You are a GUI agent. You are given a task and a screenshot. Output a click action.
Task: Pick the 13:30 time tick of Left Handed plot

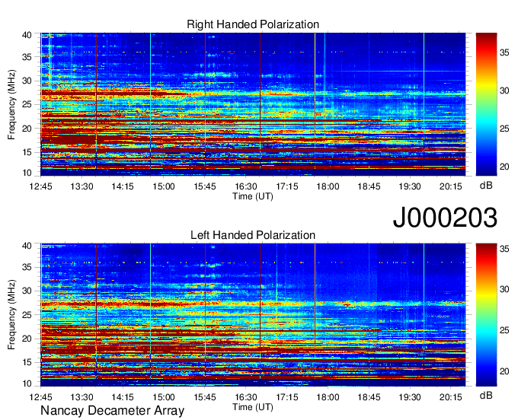click(82, 397)
